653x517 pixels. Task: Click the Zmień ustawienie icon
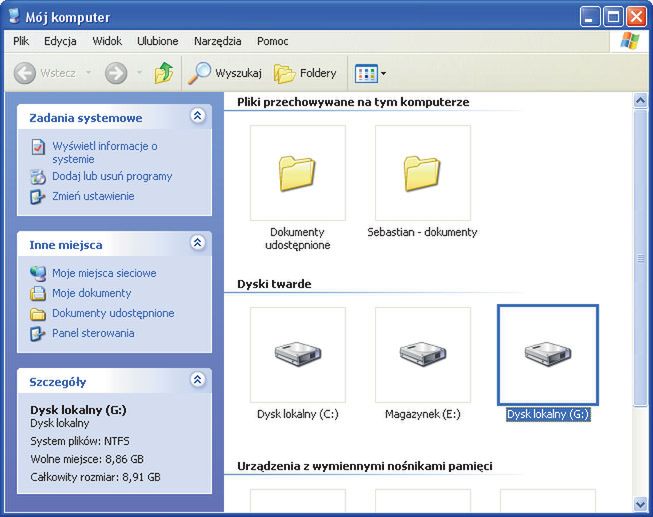37,197
